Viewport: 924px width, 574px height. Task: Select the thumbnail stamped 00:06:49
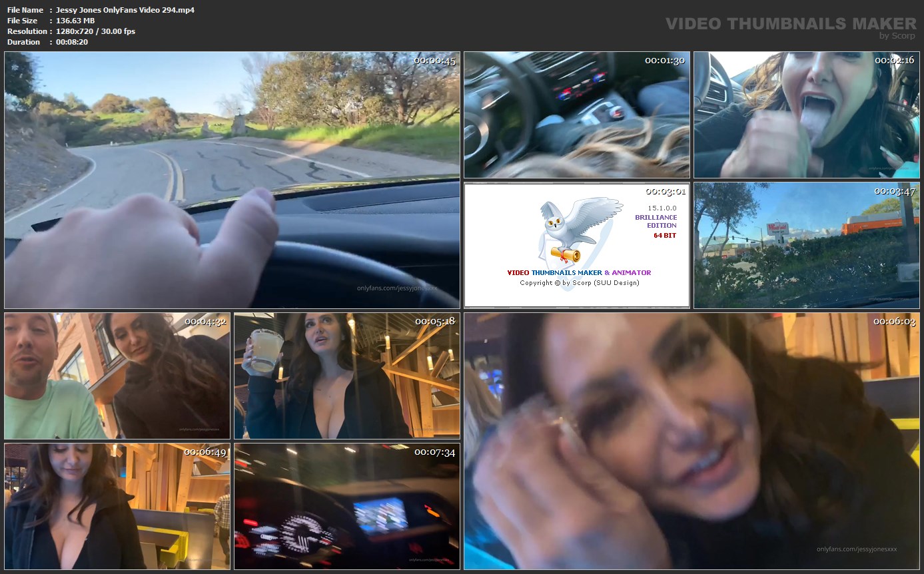click(x=117, y=506)
